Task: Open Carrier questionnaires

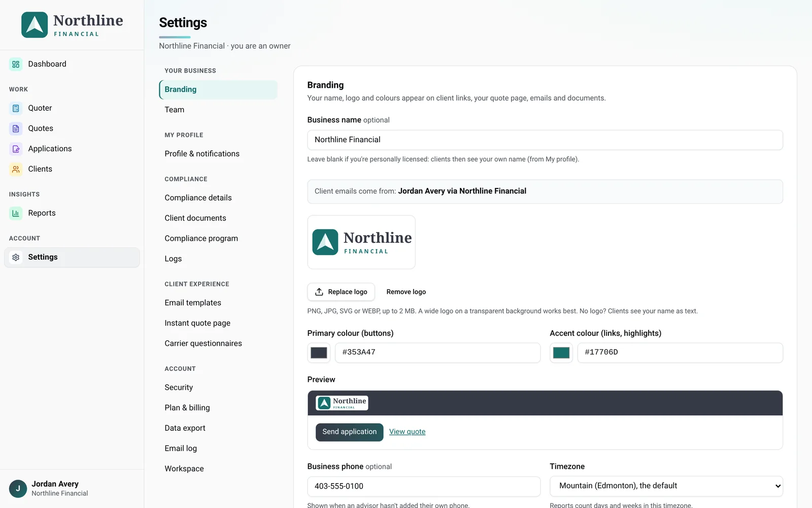Action: (218, 343)
